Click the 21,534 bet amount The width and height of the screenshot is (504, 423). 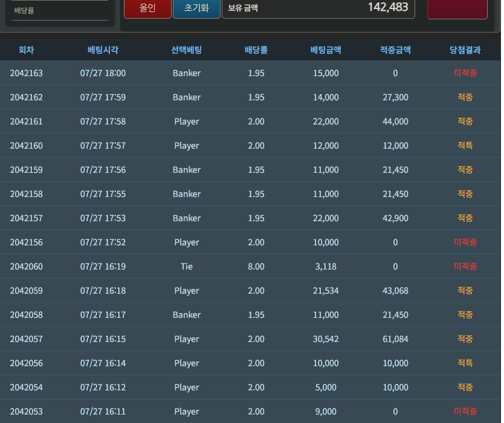(326, 291)
